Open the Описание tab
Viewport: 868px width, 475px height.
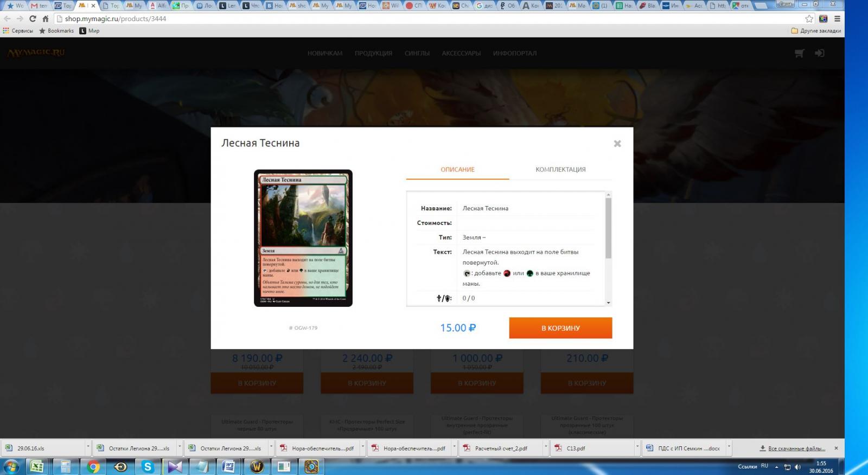457,170
